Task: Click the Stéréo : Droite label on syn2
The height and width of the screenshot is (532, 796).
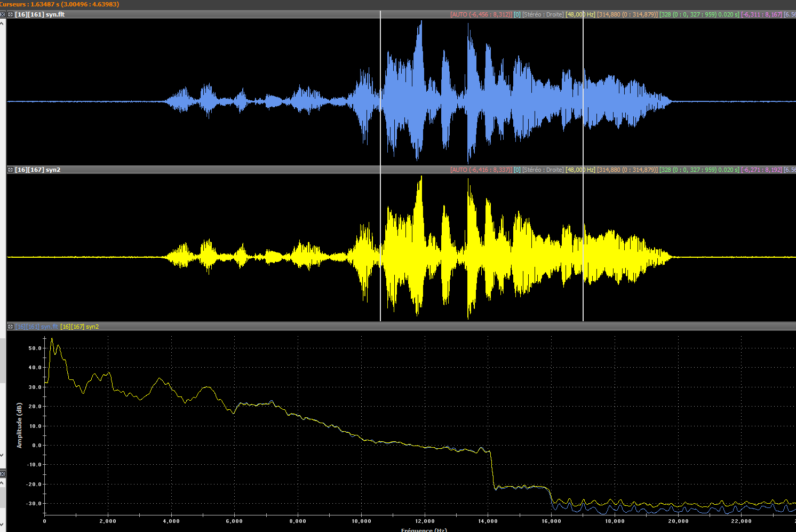Action: [543, 170]
